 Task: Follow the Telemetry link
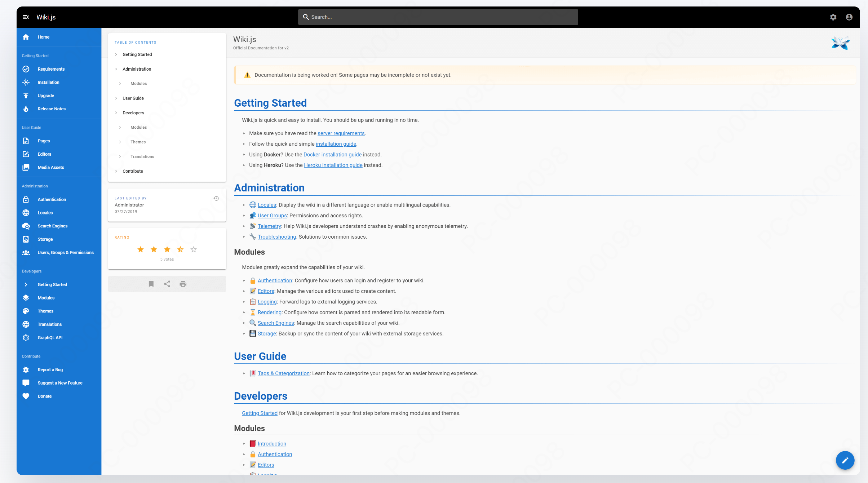tap(269, 226)
